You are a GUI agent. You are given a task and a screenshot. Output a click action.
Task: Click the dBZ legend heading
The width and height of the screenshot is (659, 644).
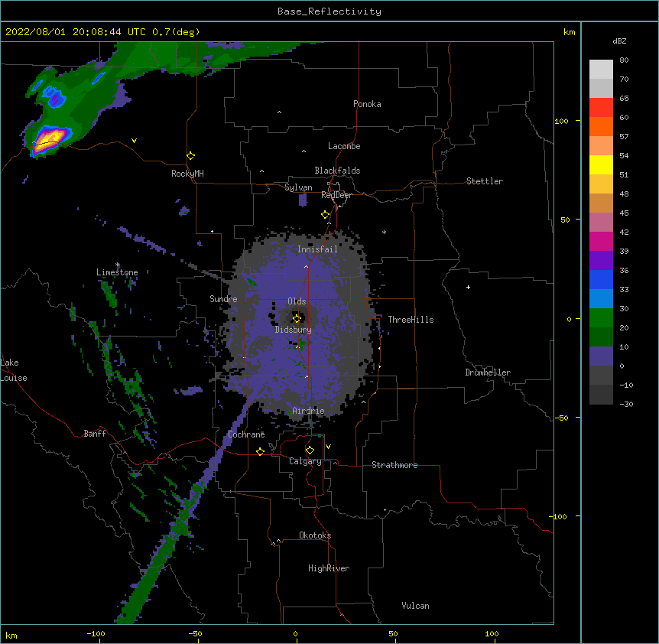coord(619,41)
